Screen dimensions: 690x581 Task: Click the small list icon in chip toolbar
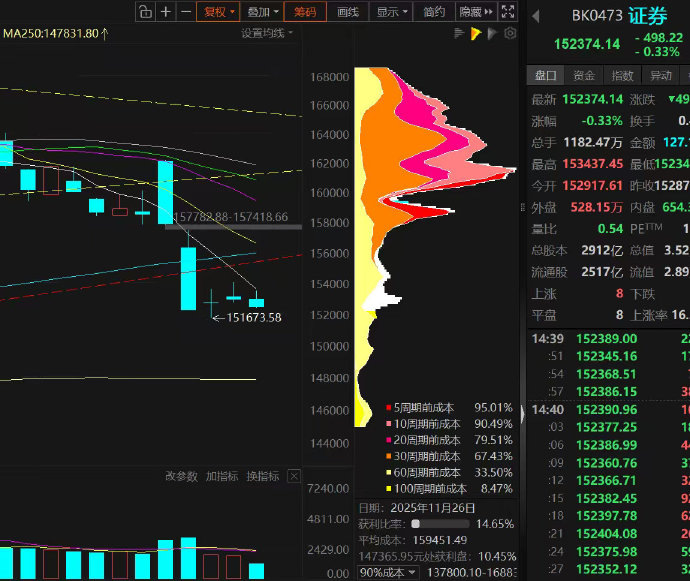(x=459, y=33)
